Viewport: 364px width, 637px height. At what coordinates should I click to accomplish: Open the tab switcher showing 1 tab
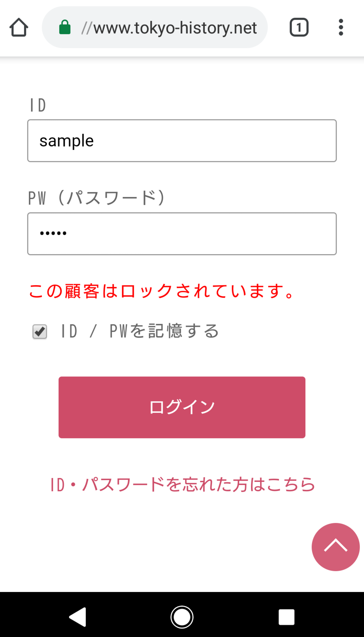[299, 27]
